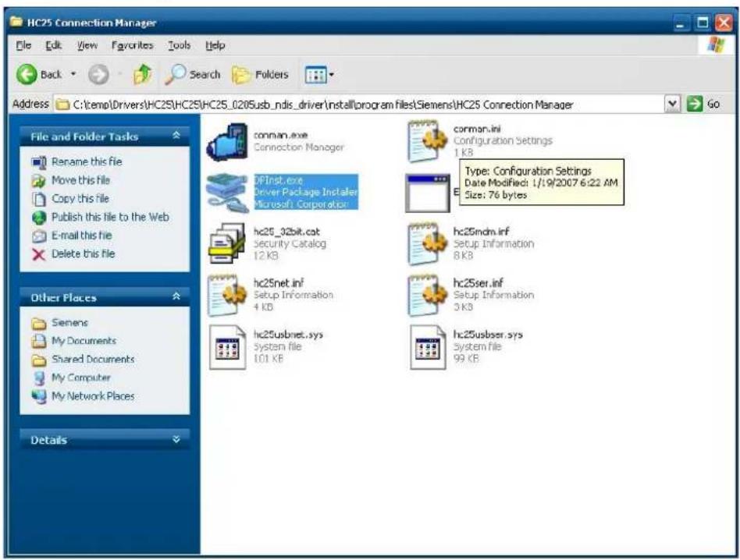Expand the Address bar dropdown arrow
This screenshot has width=740, height=560.
pos(673,104)
